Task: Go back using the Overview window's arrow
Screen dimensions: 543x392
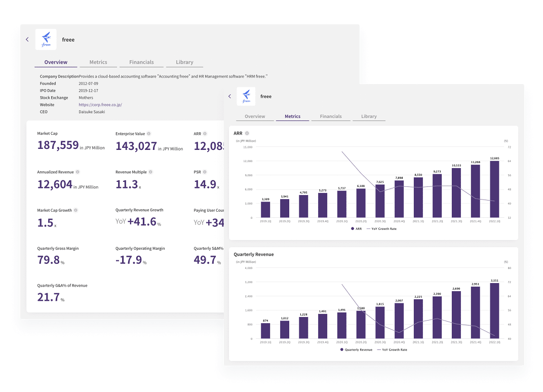Action: 27,40
